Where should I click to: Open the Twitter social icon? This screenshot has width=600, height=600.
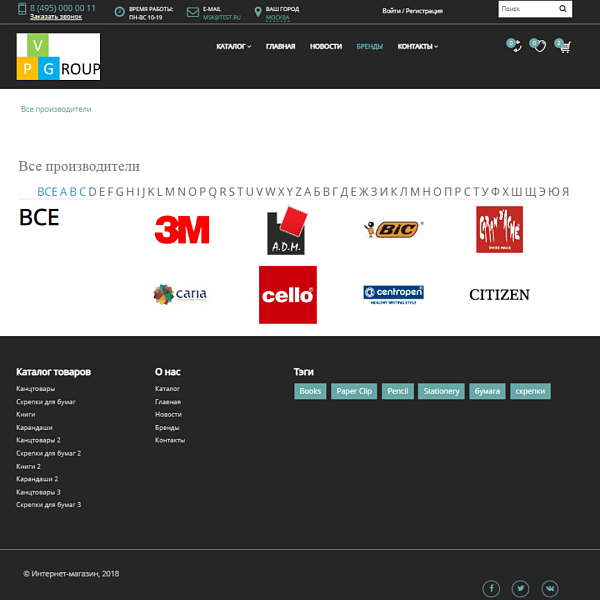tap(520, 588)
